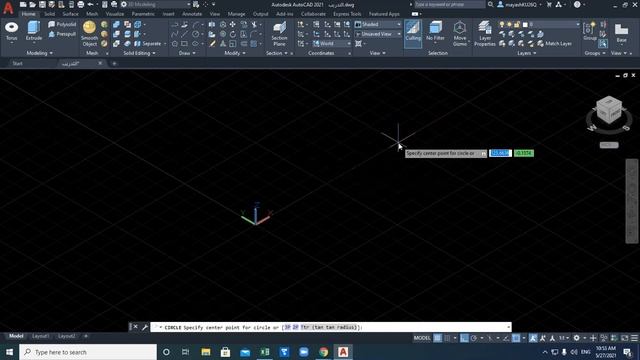Open the Visualize ribbon tab
The image size is (640, 360).
[x=115, y=14]
